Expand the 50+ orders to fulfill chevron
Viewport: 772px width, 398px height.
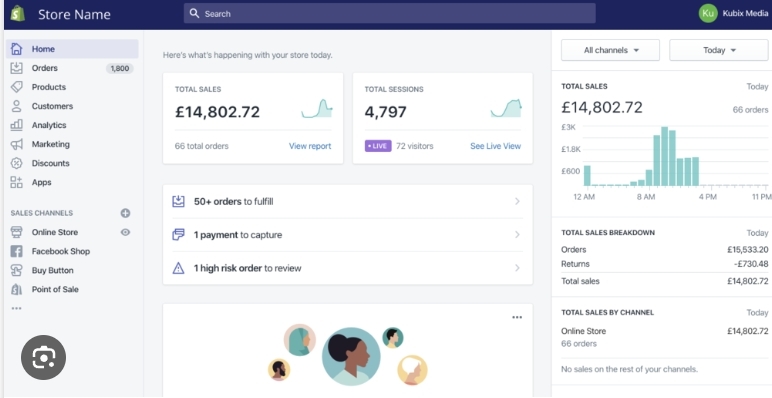[x=517, y=201]
